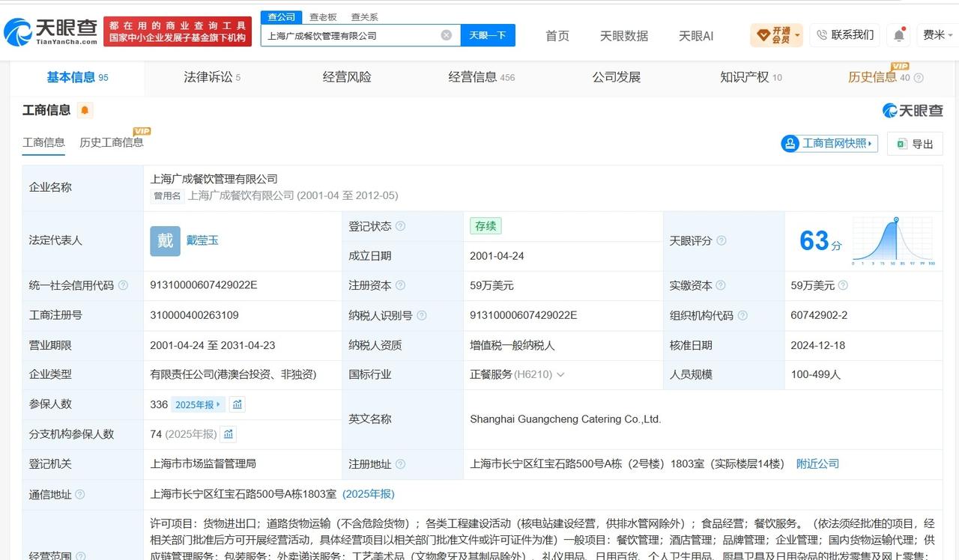Expand the 2025年报 selector next to 参保人数

(x=198, y=404)
